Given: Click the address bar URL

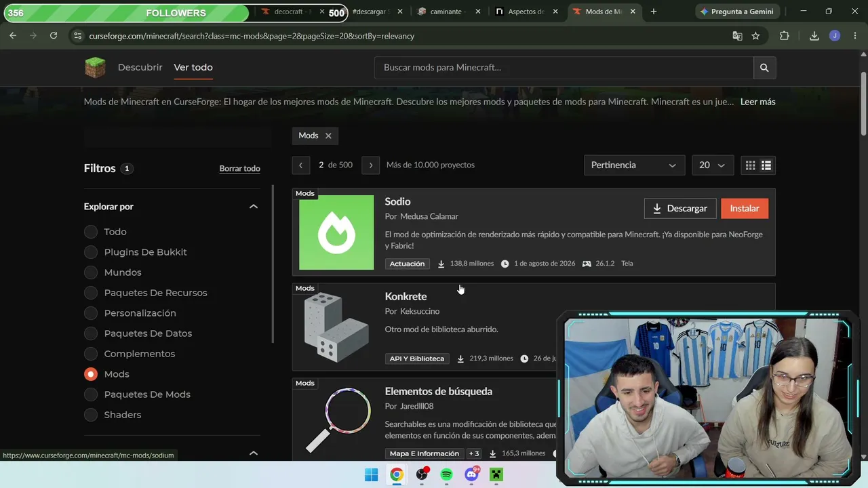Looking at the screenshot, I should tap(252, 36).
